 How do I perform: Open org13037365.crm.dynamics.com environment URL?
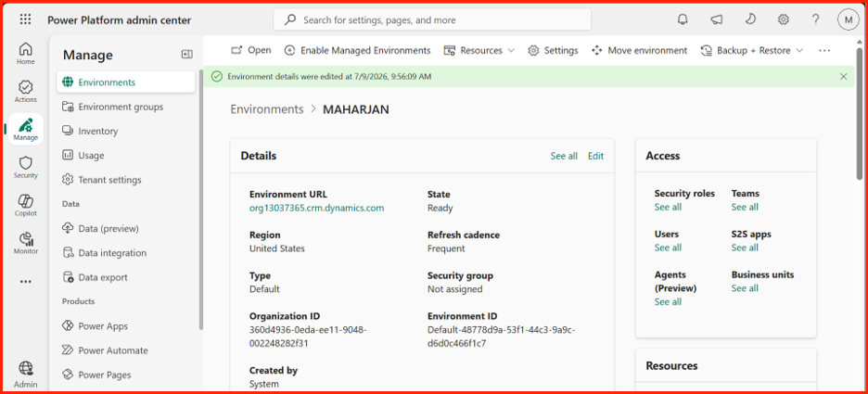[316, 208]
